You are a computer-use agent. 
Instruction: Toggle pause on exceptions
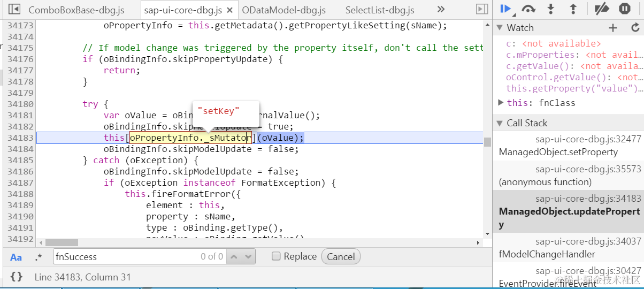[624, 9]
